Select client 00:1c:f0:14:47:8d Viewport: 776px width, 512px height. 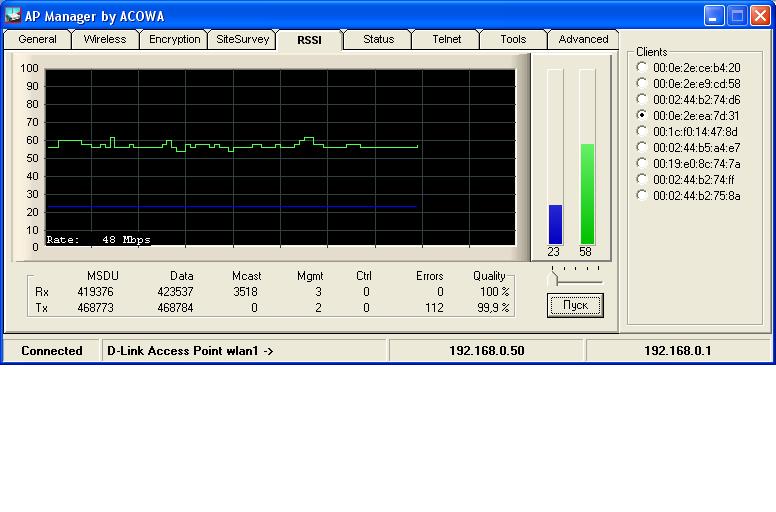pos(641,132)
